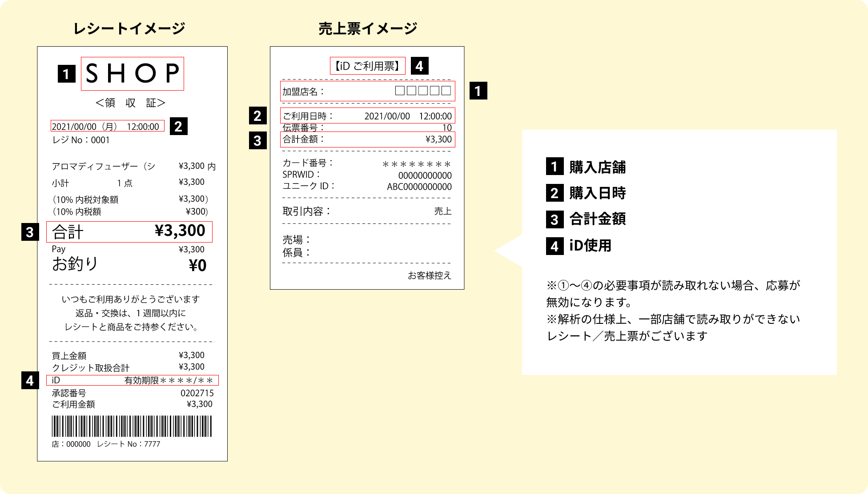Image resolution: width=868 pixels, height=494 pixels.
Task: Click the いつもご利用ありがとうございます message
Action: (130, 299)
